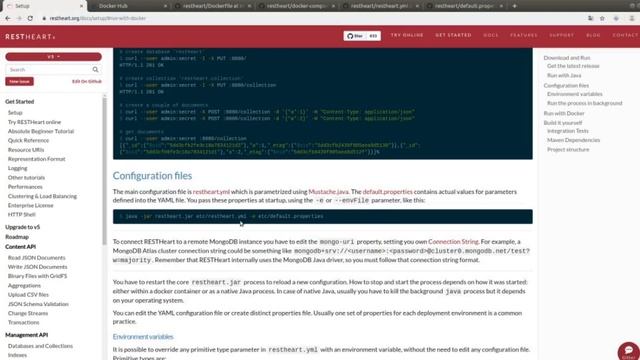Open Resource URIs in the sidebar
The width and height of the screenshot is (640, 360).
tap(26, 150)
